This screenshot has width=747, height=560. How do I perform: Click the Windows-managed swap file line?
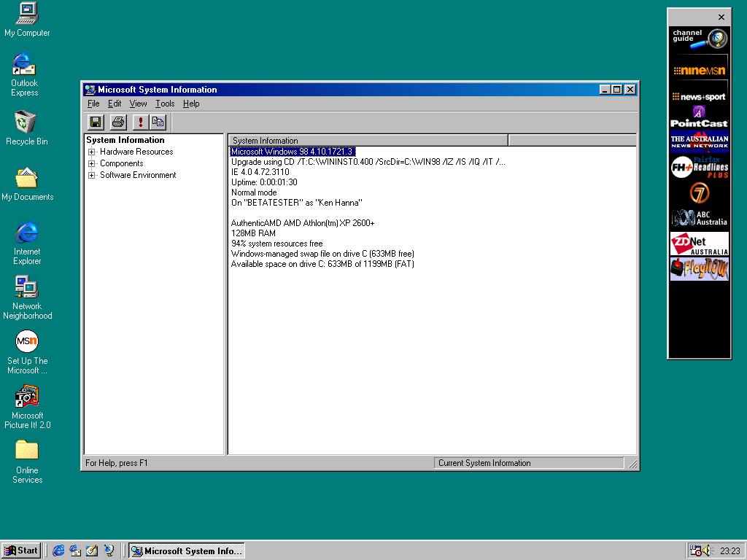pyautogui.click(x=322, y=254)
